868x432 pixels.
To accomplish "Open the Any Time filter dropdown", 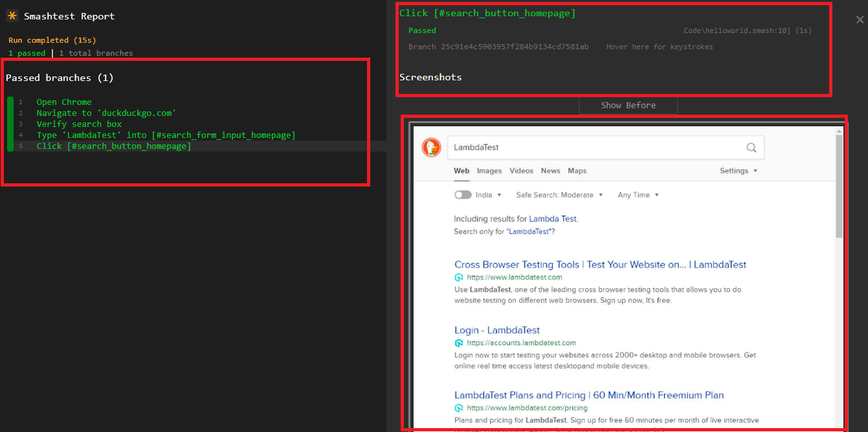I will point(638,195).
